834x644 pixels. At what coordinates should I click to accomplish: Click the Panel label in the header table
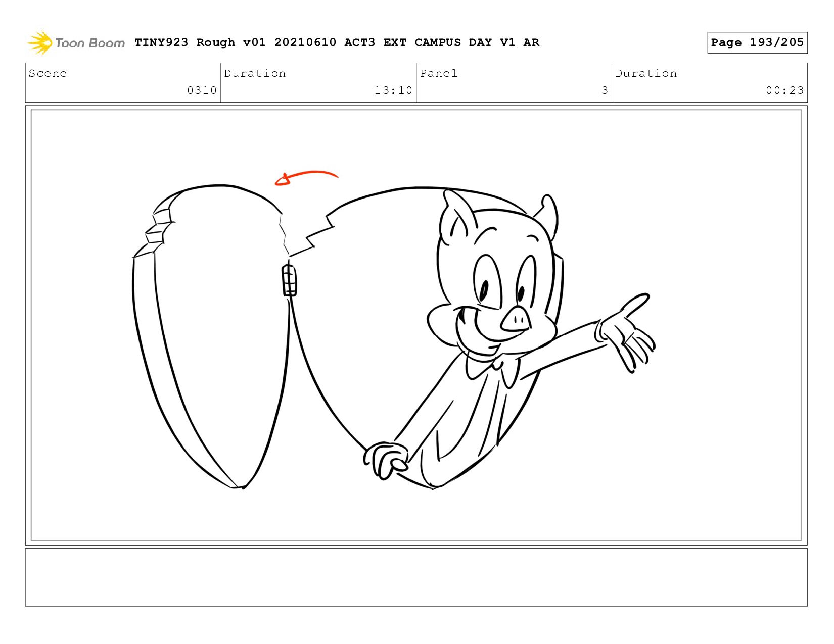[439, 73]
